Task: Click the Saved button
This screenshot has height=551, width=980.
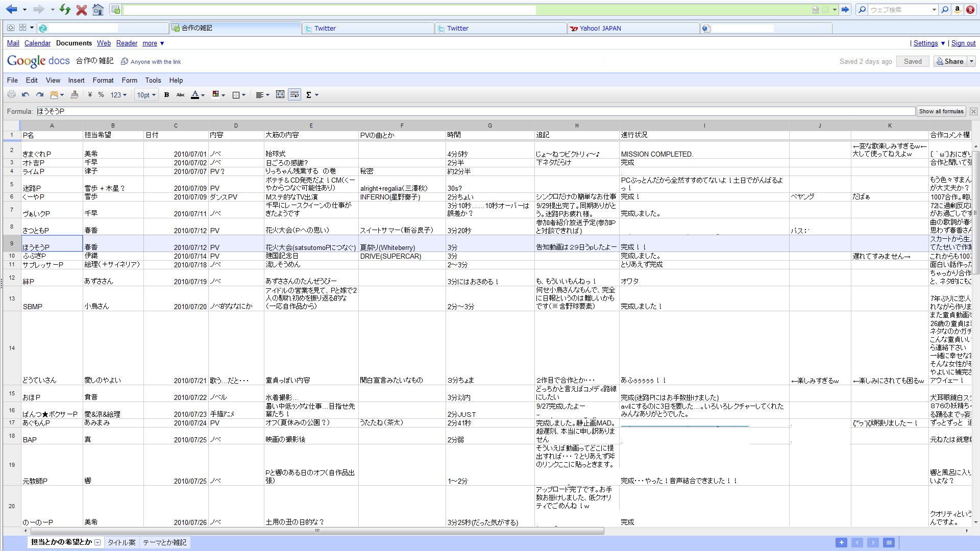Action: coord(913,61)
